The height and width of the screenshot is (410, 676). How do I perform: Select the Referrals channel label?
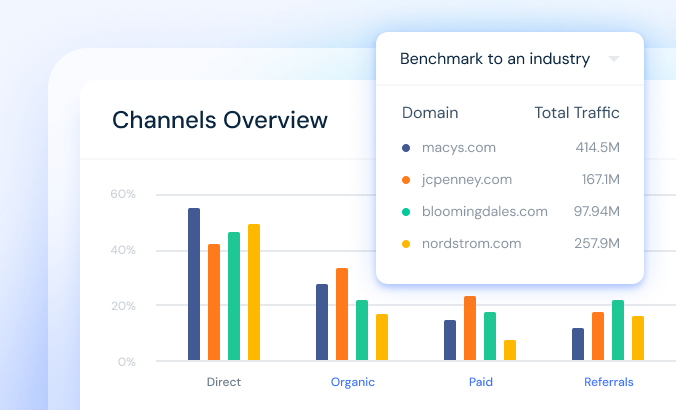pos(609,382)
